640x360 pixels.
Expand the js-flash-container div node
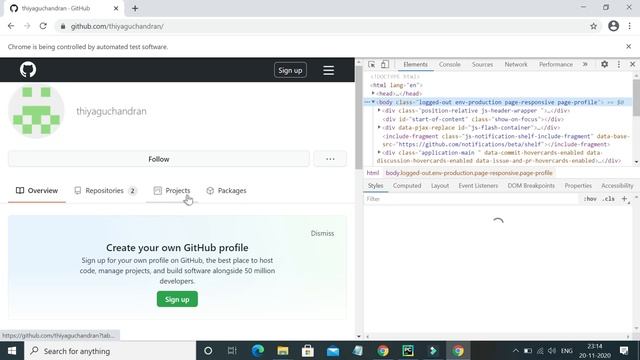[x=379, y=127]
